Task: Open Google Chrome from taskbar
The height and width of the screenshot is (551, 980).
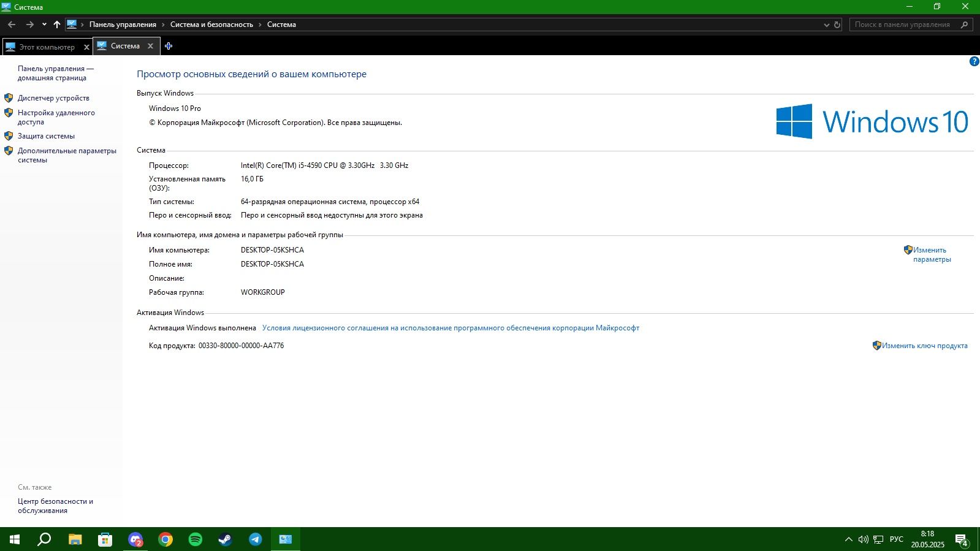Action: pos(165,539)
